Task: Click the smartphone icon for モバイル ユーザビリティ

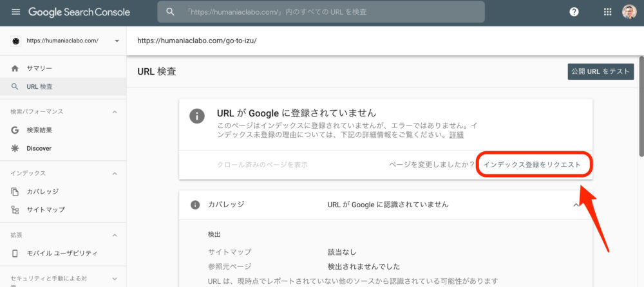Action: point(15,254)
